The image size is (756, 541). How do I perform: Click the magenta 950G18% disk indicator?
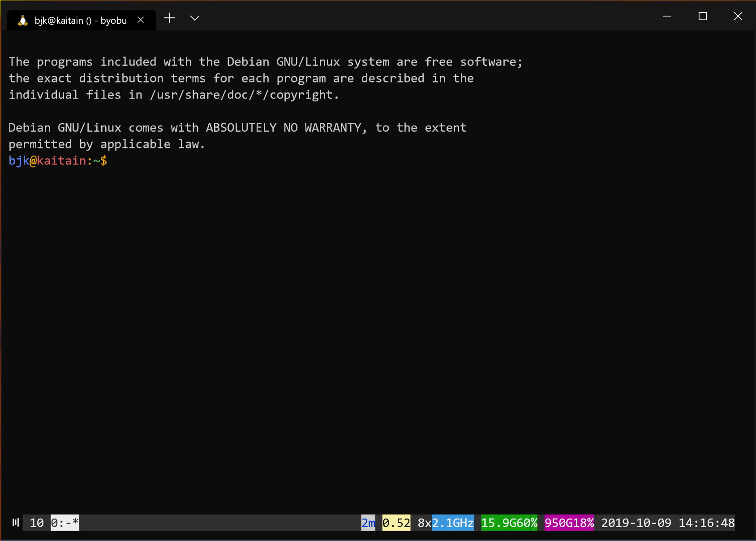569,523
